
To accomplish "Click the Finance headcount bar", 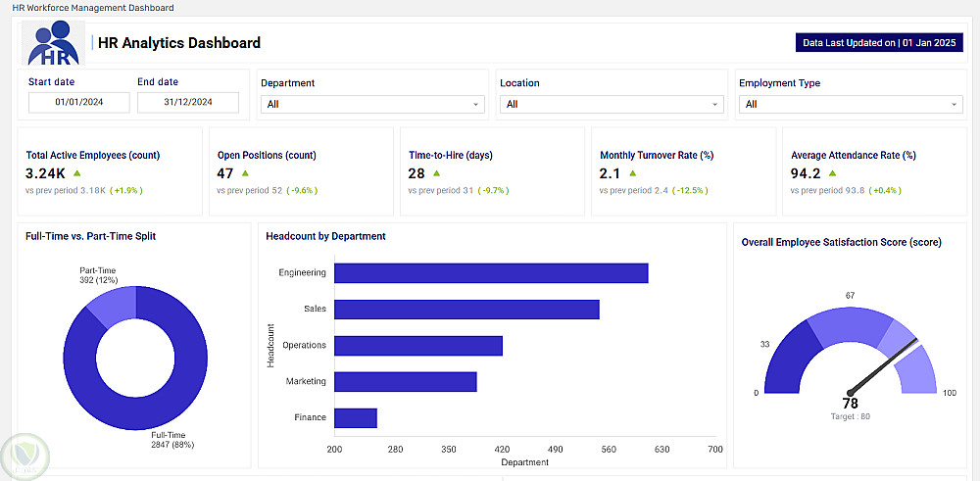I will 356,418.
